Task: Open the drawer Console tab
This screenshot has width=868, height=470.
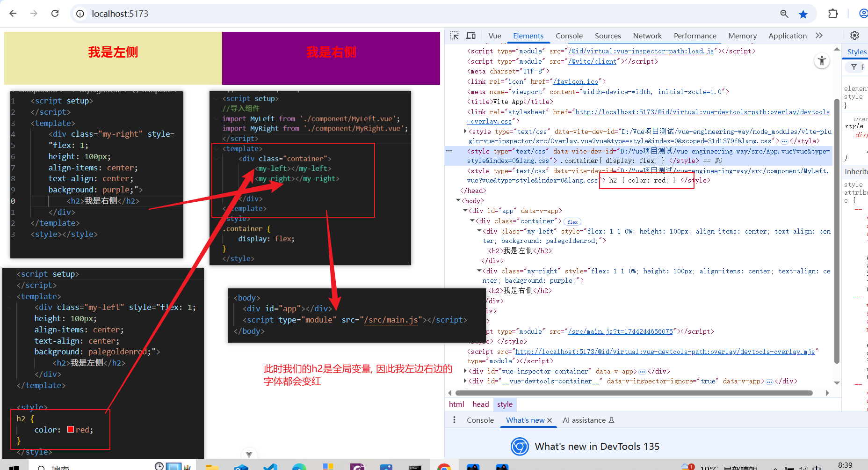Action: [x=480, y=420]
